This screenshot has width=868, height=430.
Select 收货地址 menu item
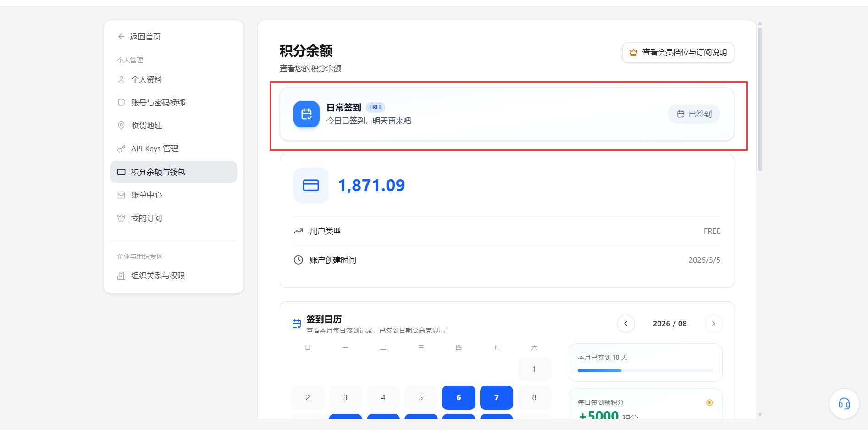click(x=173, y=126)
